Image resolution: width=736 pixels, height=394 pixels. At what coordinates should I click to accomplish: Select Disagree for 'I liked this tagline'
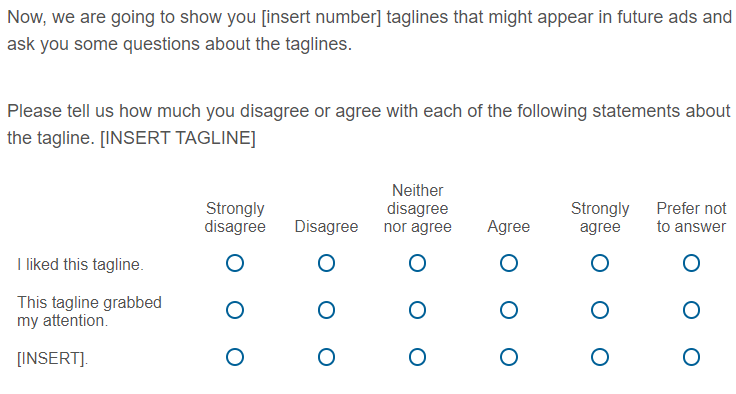[x=326, y=263]
